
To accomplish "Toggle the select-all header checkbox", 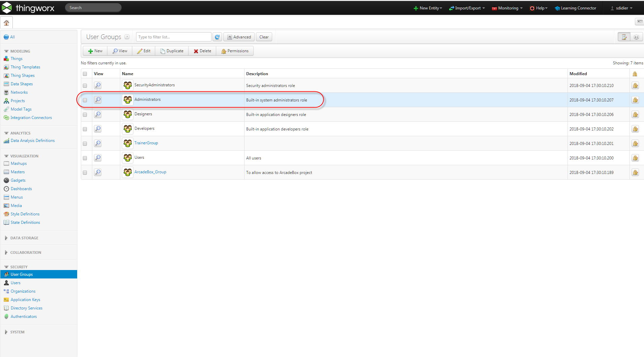I will [85, 74].
